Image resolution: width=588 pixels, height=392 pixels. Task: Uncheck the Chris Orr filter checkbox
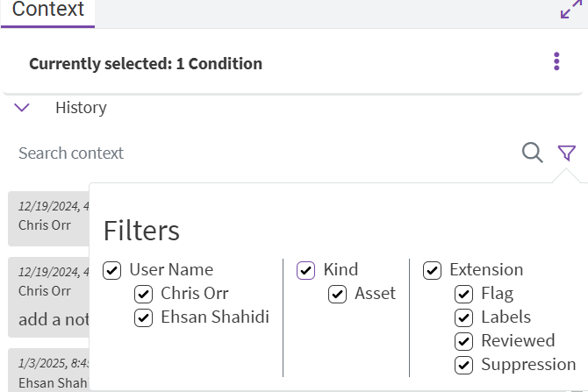point(144,294)
